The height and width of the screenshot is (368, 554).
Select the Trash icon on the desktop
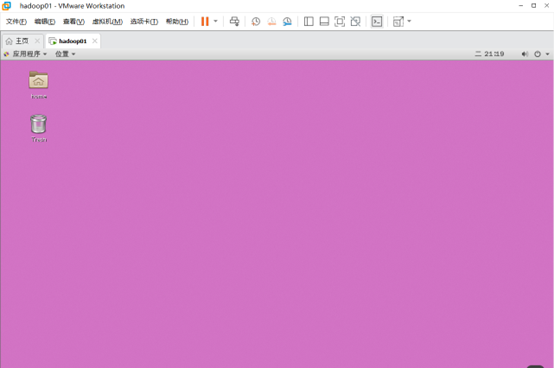coord(39,128)
